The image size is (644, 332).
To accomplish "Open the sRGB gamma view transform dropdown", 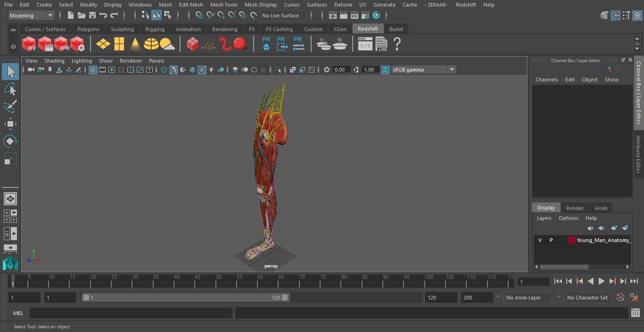I will pyautogui.click(x=423, y=70).
